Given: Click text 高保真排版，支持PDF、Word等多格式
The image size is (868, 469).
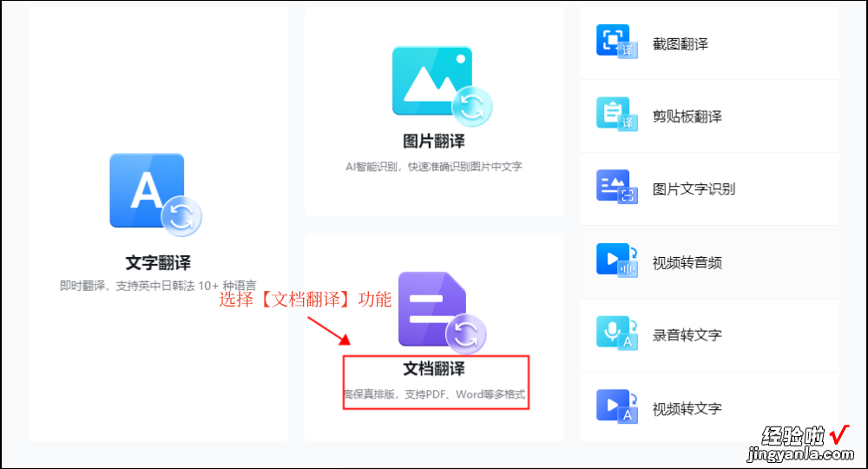Looking at the screenshot, I should coord(434,394).
